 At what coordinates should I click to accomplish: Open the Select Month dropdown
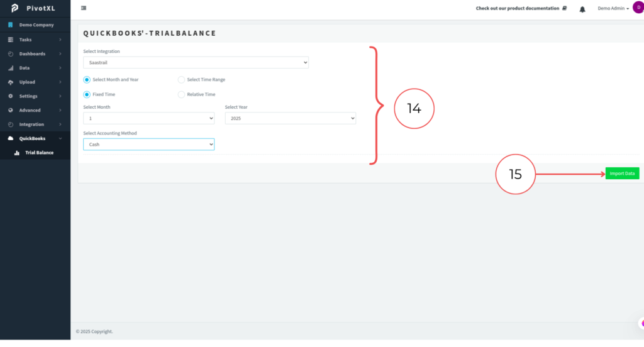[148, 118]
